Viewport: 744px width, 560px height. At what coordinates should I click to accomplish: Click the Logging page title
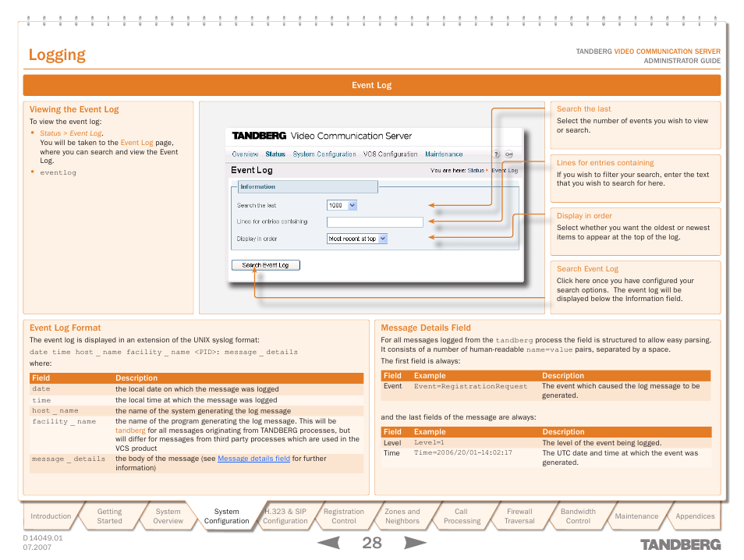coord(57,55)
